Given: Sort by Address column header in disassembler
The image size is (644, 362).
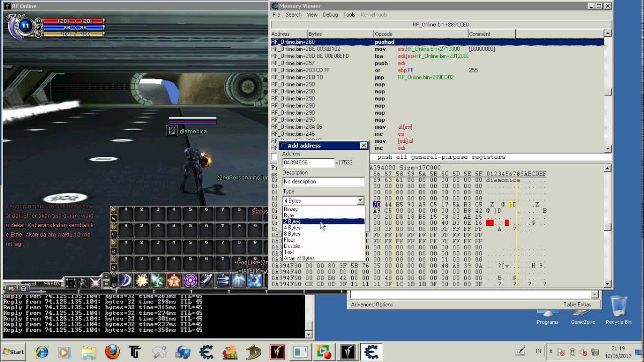Looking at the screenshot, I should (289, 34).
